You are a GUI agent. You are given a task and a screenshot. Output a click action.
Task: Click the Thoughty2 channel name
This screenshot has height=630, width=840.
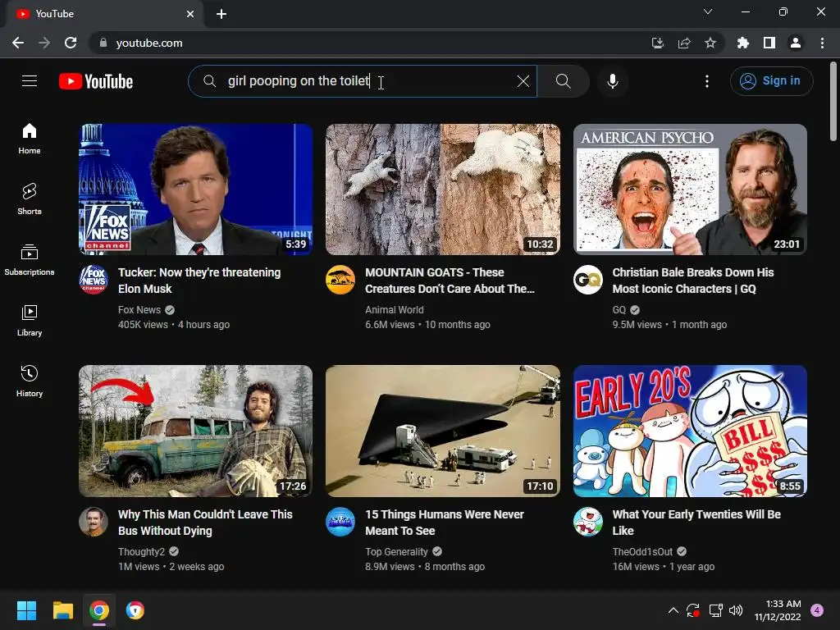(x=141, y=551)
